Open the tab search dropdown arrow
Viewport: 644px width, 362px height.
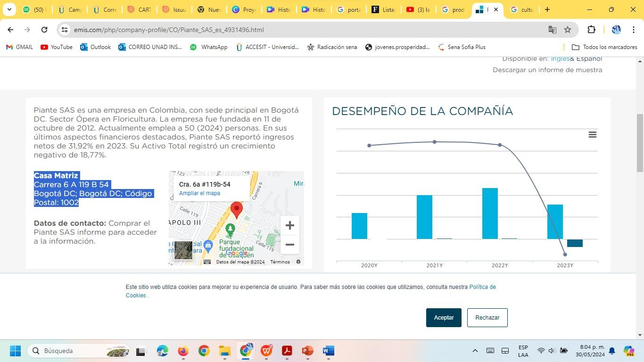pos(9,9)
